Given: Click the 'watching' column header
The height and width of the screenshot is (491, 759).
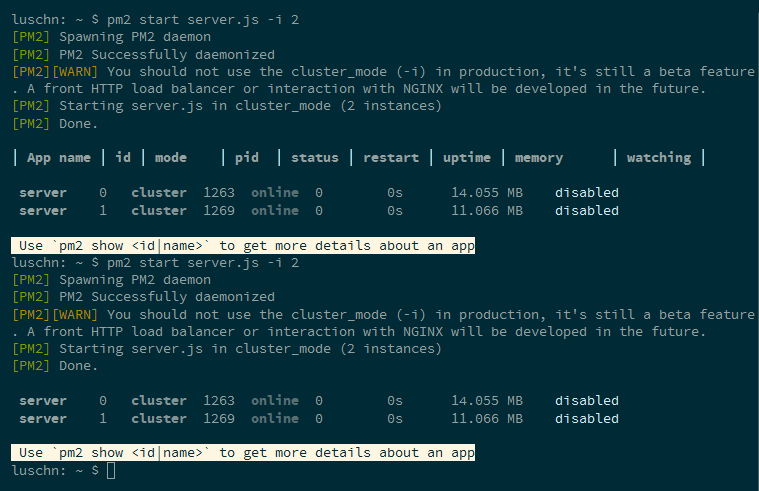Looking at the screenshot, I should pos(659,157).
